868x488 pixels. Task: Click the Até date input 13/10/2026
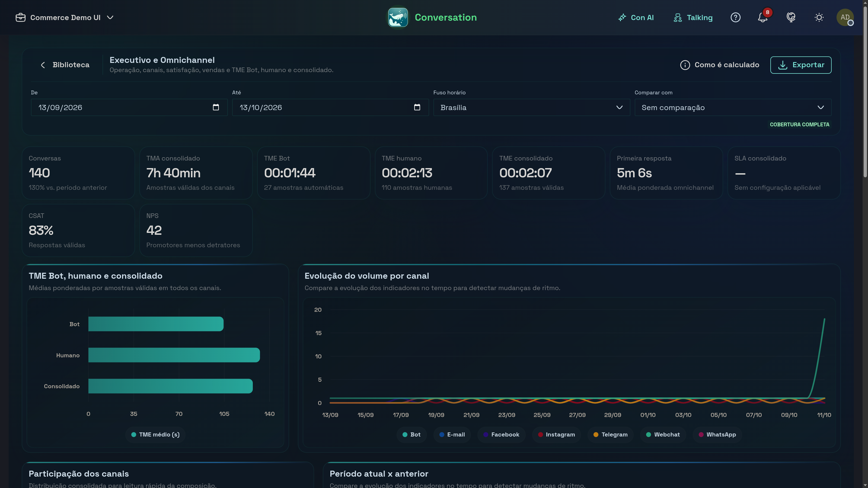coord(330,107)
